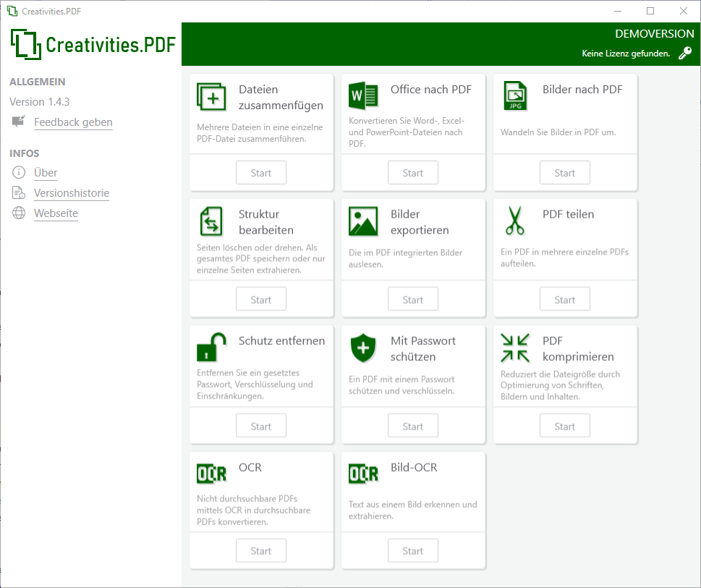
Task: Visit the Webseite link
Action: coord(56,213)
